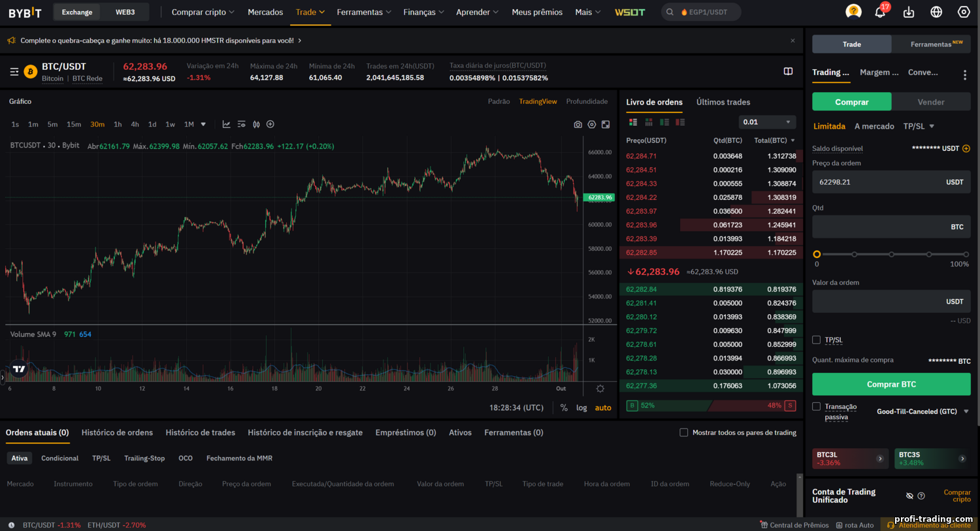Expand the chart to fullscreen
This screenshot has width=980, height=531.
click(606, 124)
